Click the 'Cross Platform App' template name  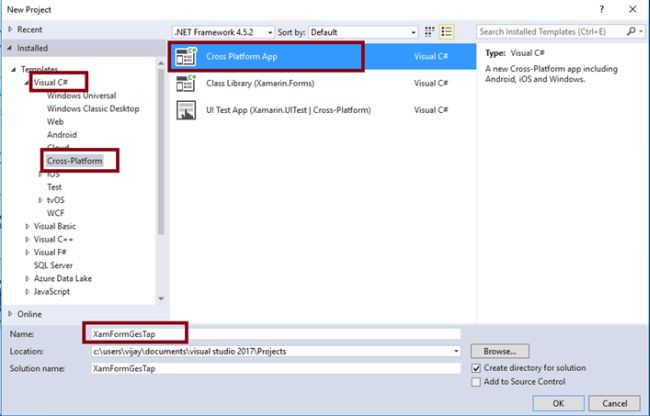242,57
